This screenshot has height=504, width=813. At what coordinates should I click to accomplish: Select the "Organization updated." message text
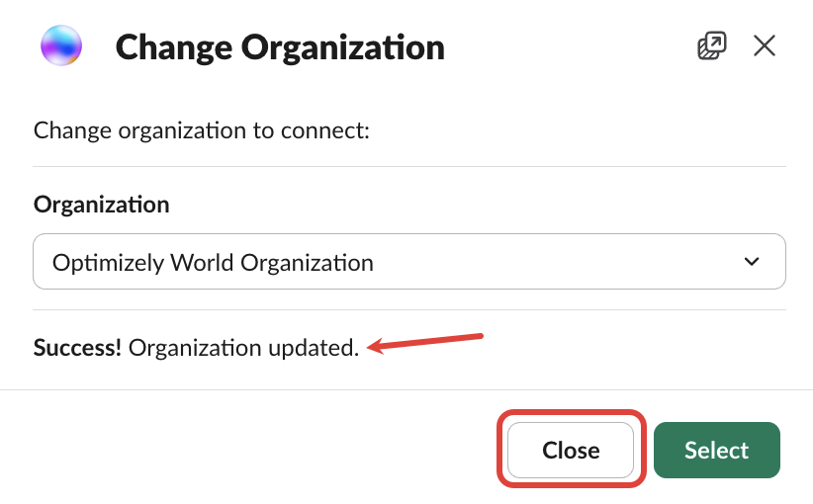pos(243,347)
